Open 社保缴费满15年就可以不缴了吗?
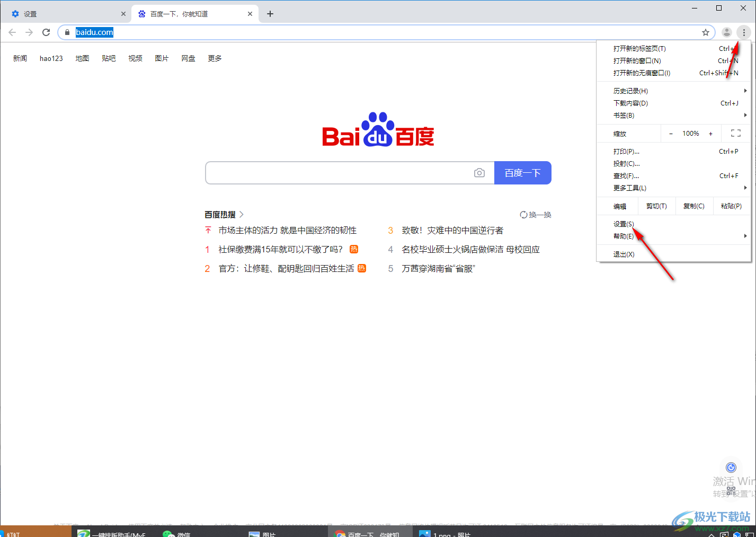Viewport: 756px width, 537px height. coord(281,250)
